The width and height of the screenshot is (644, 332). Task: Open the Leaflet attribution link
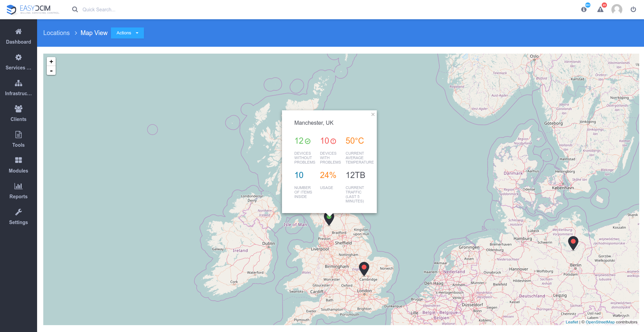pos(572,322)
